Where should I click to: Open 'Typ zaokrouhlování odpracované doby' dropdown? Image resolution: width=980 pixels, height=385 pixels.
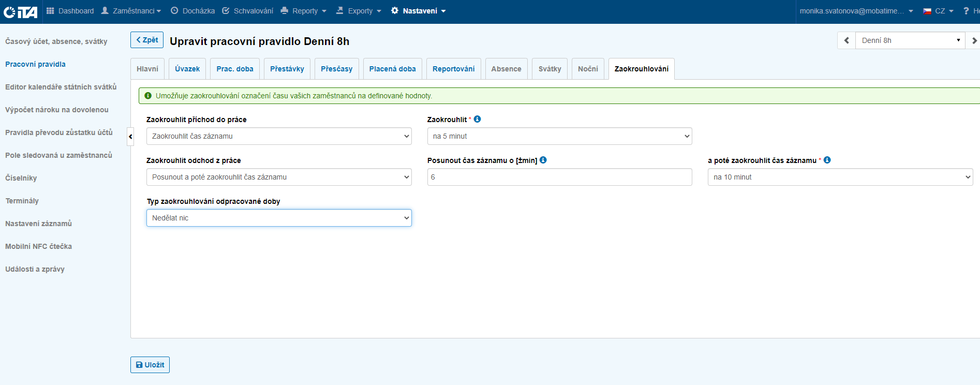[279, 218]
